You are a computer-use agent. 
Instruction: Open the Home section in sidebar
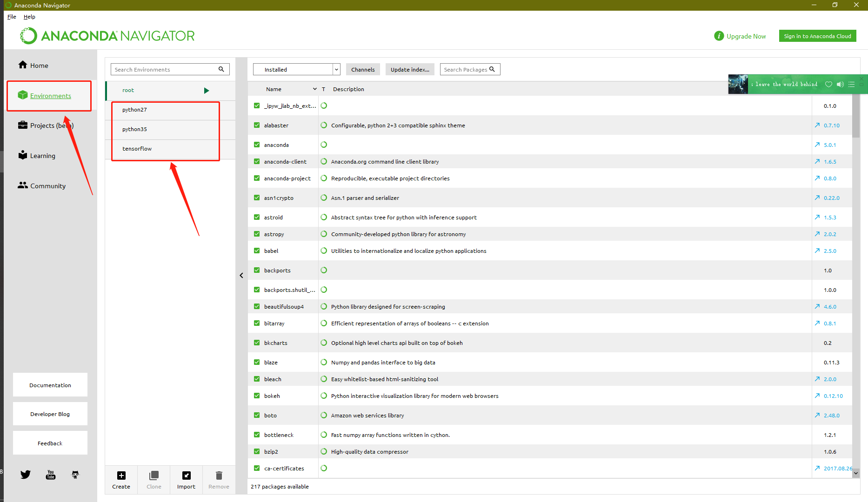(x=38, y=65)
